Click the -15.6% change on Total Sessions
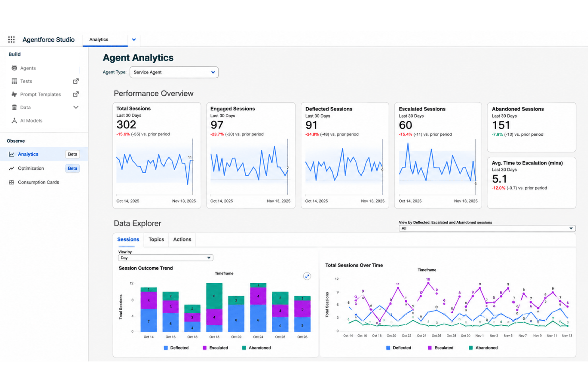The image size is (588, 392). pos(123,134)
